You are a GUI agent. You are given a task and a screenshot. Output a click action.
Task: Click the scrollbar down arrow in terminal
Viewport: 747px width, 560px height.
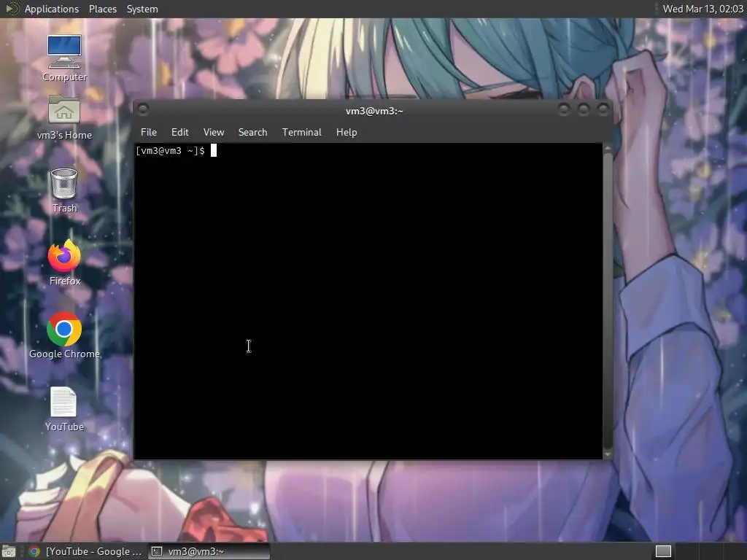[x=608, y=455]
